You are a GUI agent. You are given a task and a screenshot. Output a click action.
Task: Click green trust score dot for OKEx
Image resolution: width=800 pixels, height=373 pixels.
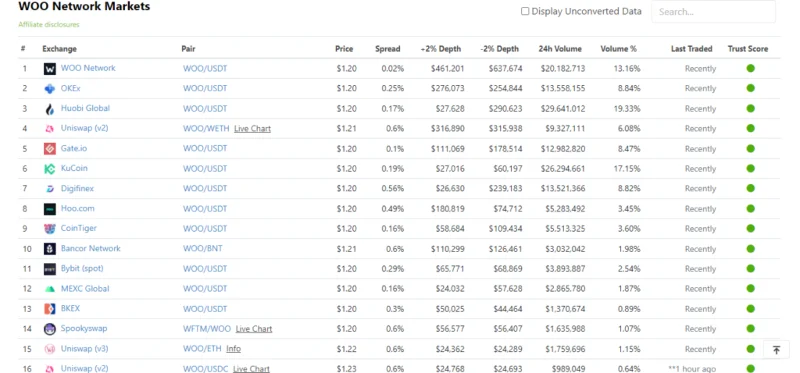point(750,88)
